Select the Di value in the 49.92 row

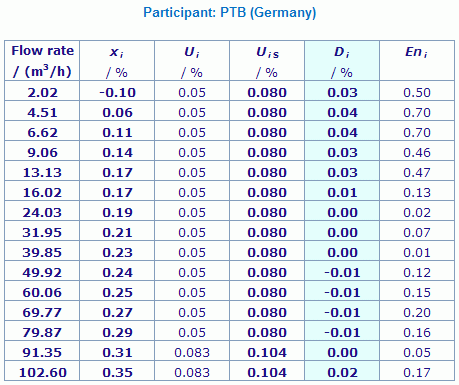(342, 271)
